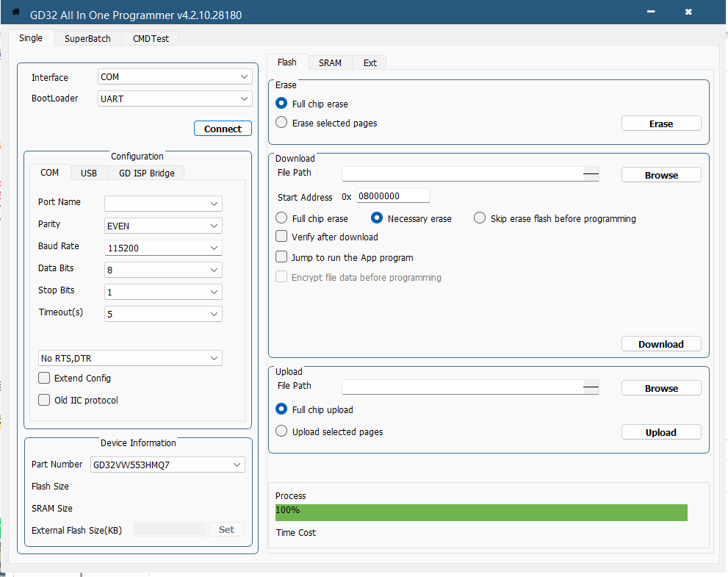Screen dimensions: 728x577
Task: Open the No RTS,DTR dropdown
Action: tap(130, 358)
